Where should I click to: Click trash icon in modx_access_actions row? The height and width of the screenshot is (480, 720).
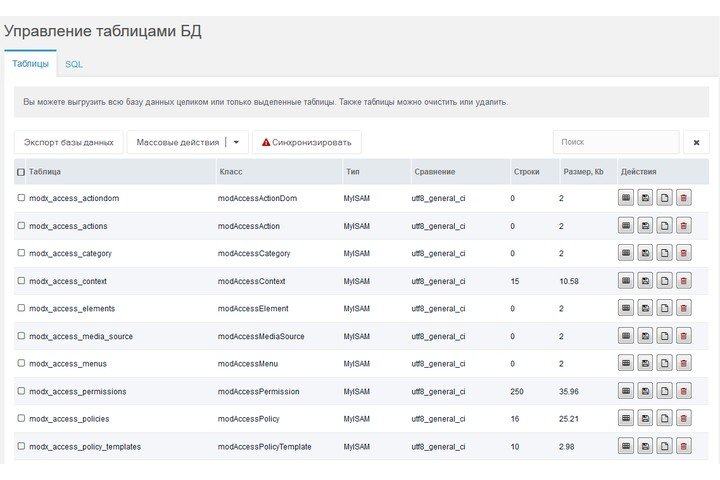(684, 226)
